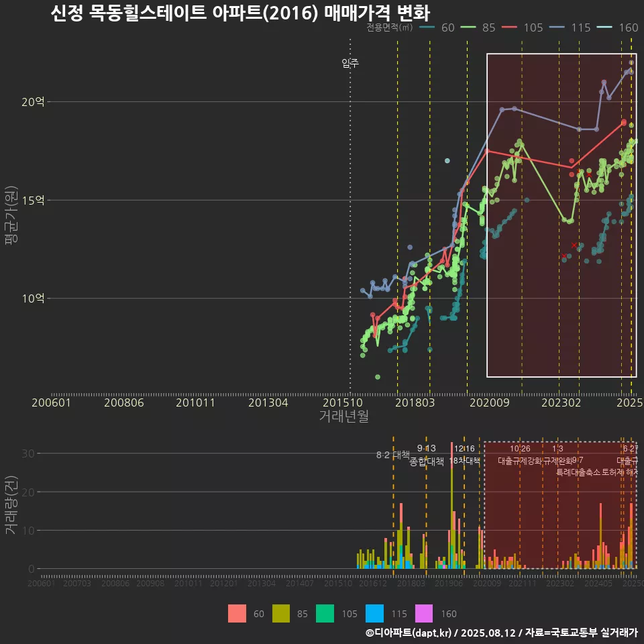Click the '8·2 대책' policy annotation
The image size is (644, 644).
point(393,455)
